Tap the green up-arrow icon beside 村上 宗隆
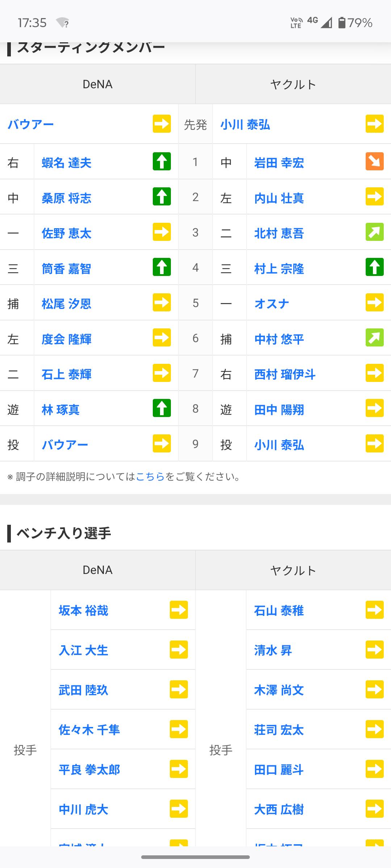The width and height of the screenshot is (391, 868). click(374, 267)
